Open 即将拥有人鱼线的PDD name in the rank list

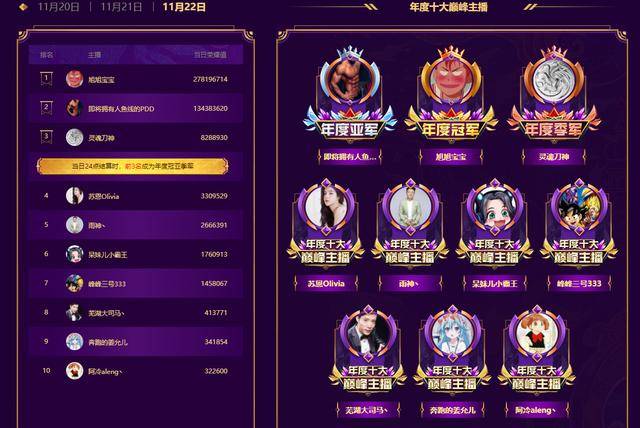(121, 109)
